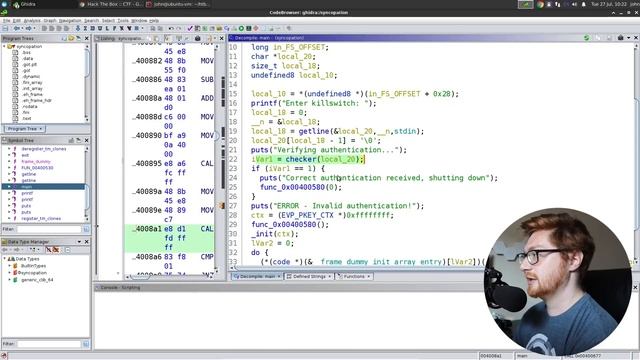Click the re-decompile refresh icon in Decompile header
640x360 pixels.
point(587,38)
